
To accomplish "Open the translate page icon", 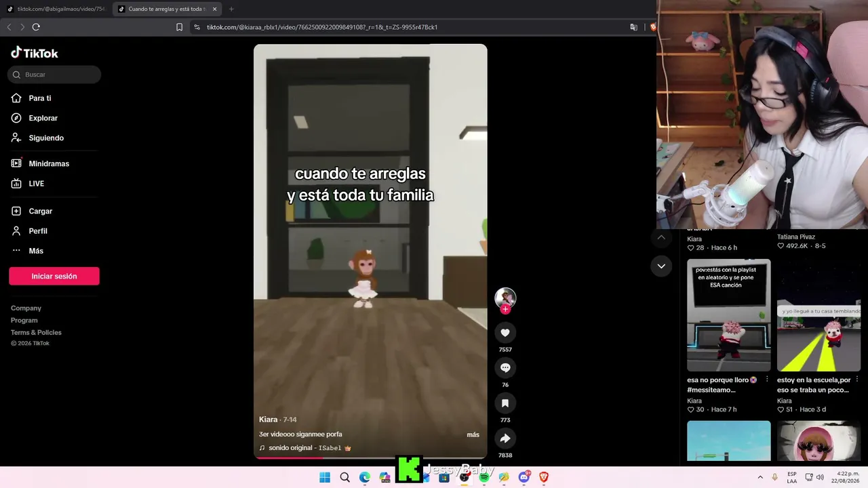I will (633, 27).
